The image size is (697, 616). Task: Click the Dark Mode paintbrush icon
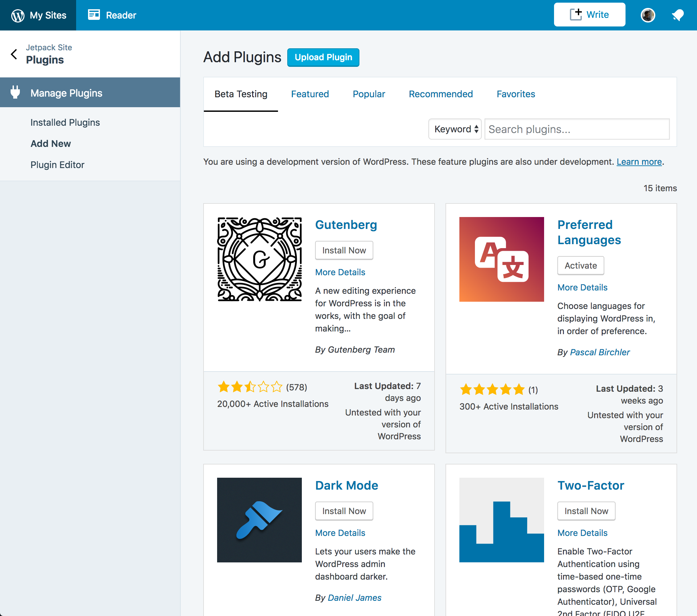point(259,520)
